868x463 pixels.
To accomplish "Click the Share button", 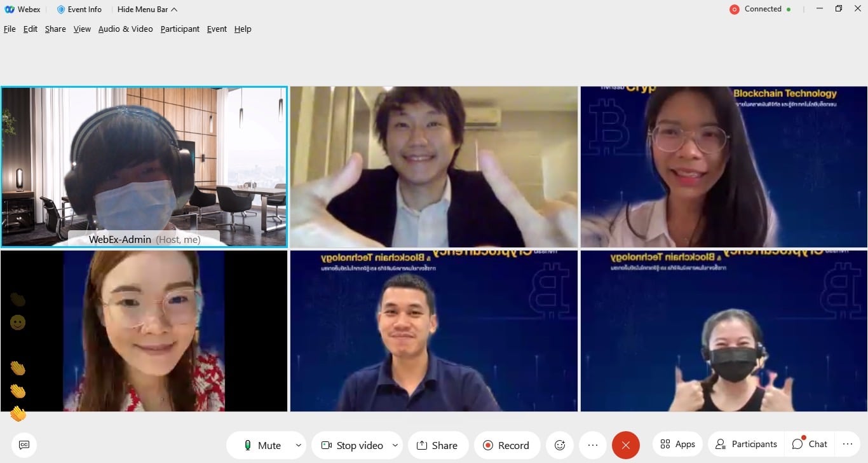I will (x=438, y=445).
